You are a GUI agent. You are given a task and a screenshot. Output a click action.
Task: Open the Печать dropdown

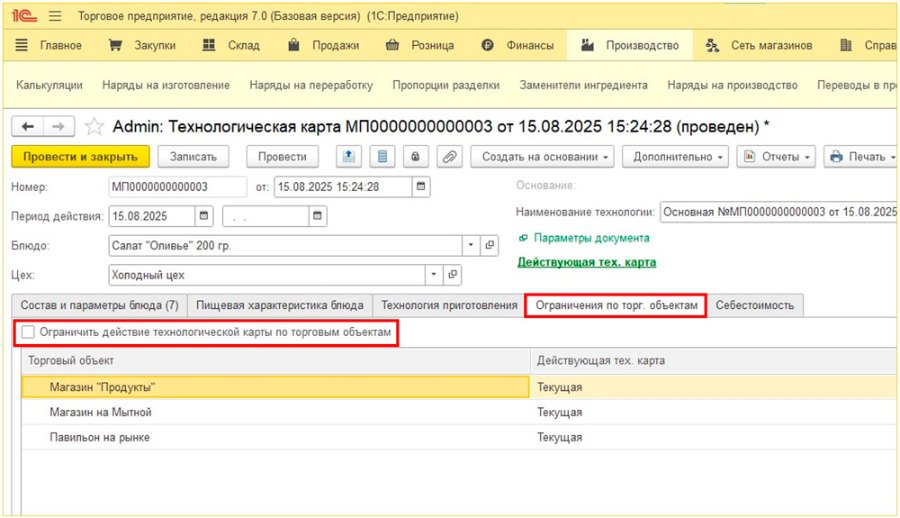(x=860, y=157)
